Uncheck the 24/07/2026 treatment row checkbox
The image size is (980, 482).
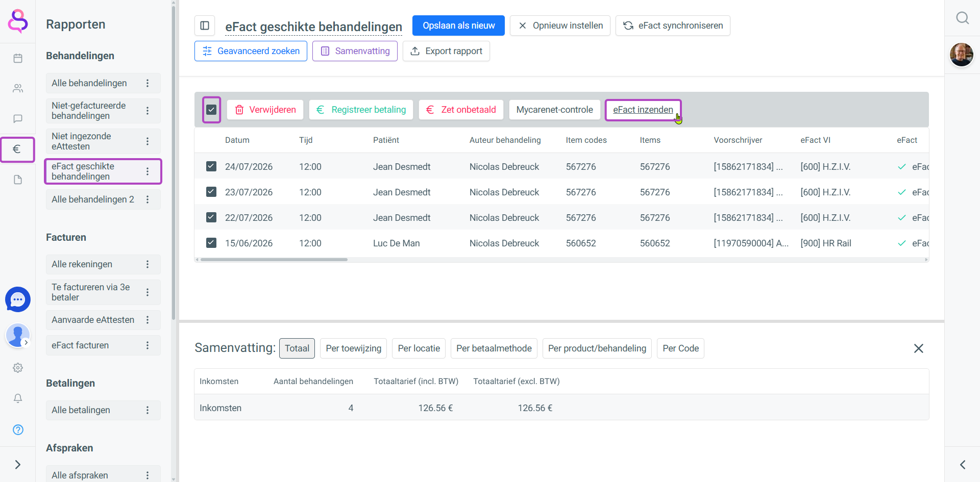click(211, 166)
